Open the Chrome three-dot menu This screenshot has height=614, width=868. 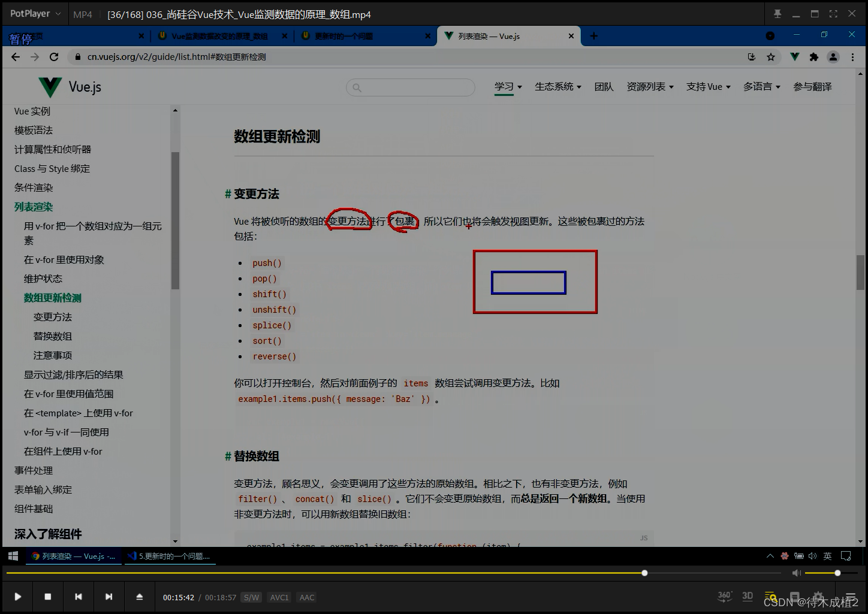coord(852,57)
